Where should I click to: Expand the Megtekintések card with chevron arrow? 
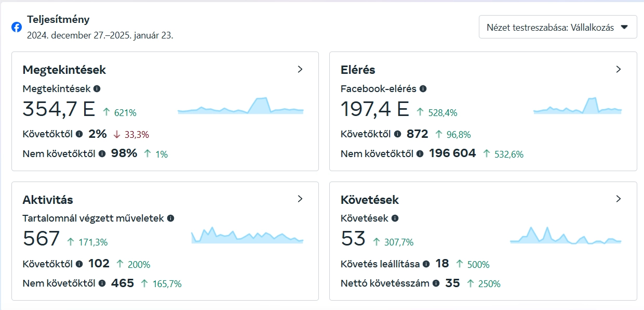point(300,69)
